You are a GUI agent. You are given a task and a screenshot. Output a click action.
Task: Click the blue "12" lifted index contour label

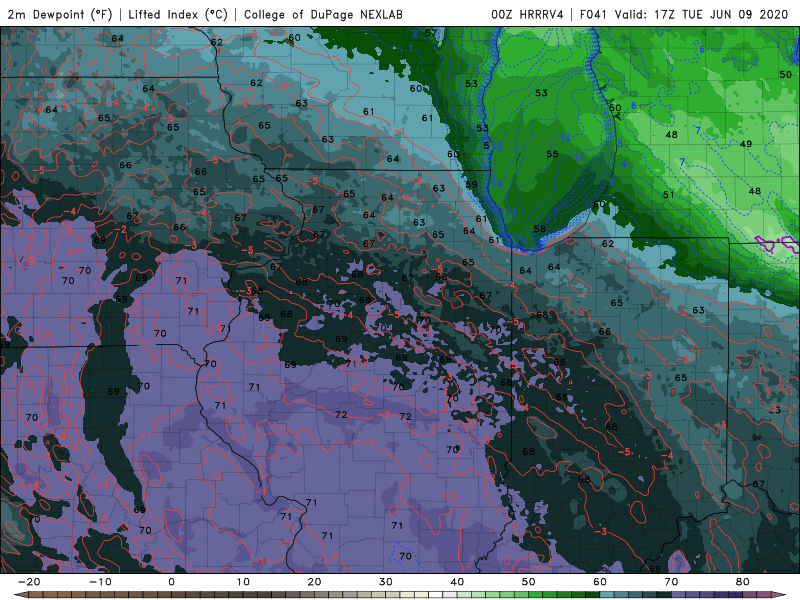[565, 137]
